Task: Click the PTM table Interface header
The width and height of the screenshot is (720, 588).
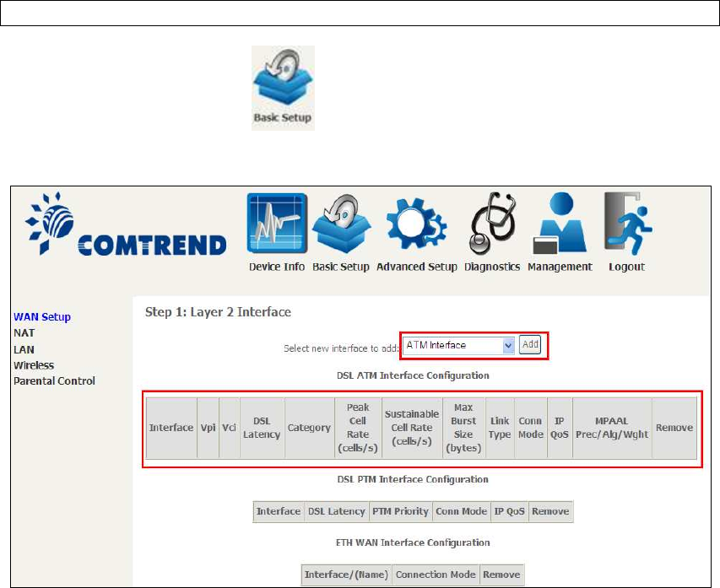Action: 279,511
